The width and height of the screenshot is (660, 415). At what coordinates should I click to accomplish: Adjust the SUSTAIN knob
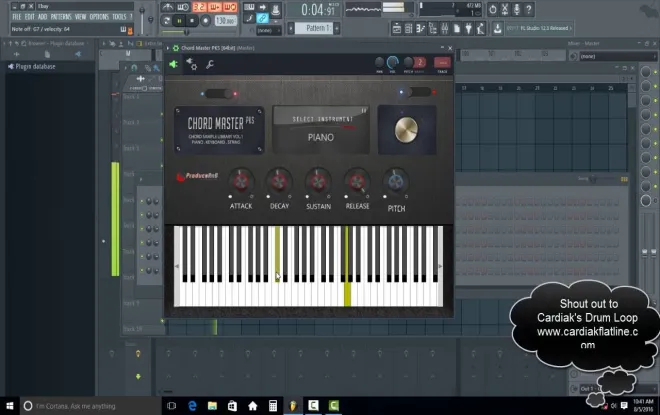(x=318, y=182)
